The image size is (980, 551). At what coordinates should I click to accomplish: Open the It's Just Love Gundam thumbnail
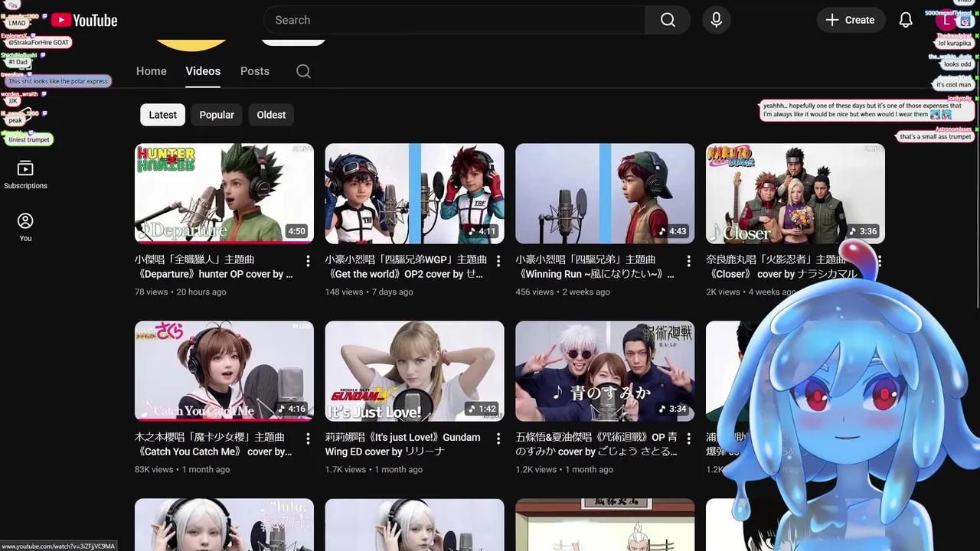click(x=414, y=371)
